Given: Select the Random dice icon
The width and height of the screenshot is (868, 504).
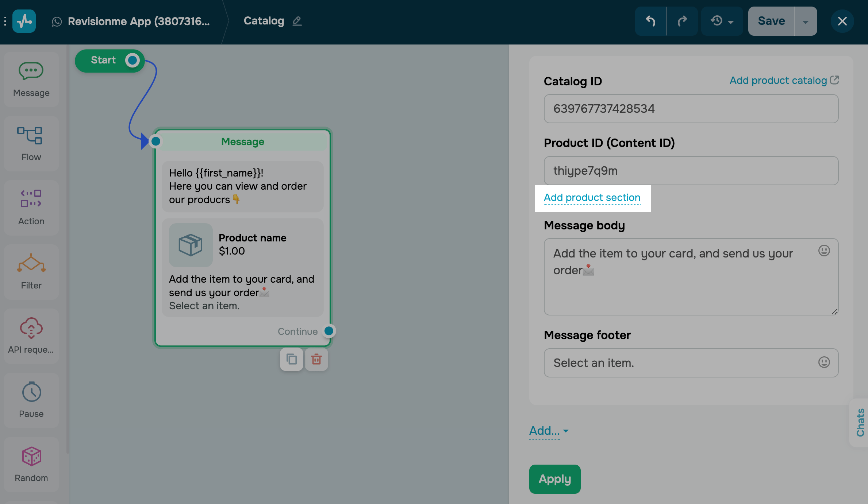Looking at the screenshot, I should 31,456.
